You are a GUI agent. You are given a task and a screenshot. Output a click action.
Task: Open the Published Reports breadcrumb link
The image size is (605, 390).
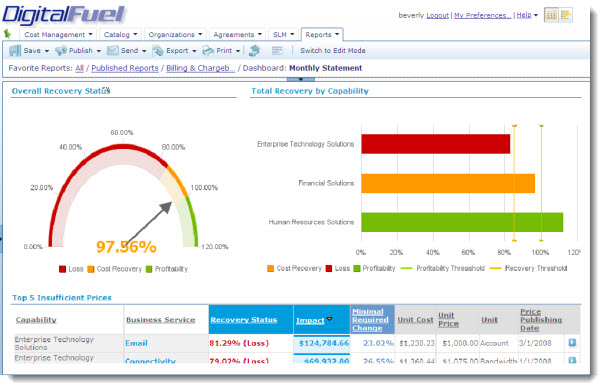click(125, 68)
